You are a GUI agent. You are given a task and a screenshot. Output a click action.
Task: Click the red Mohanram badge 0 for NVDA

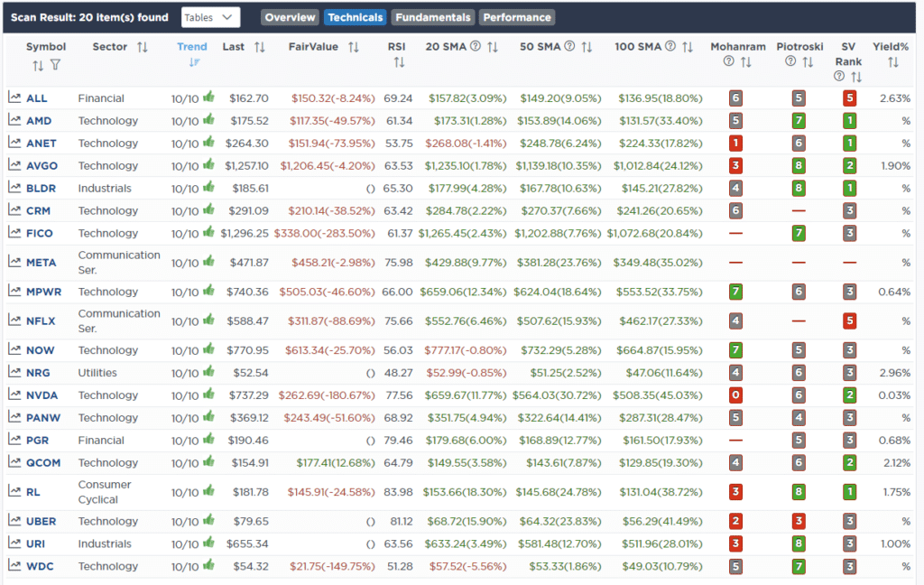(x=735, y=395)
